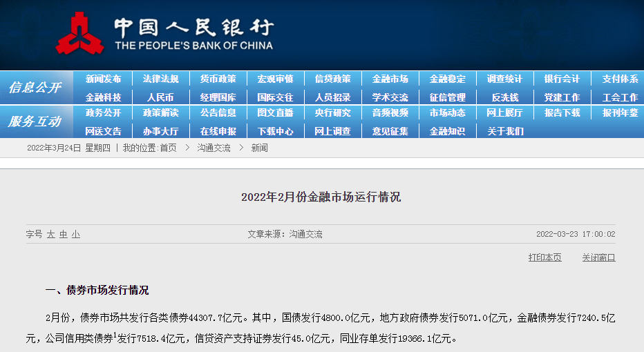Open the 新闻发布 menu item
Image resolution: width=644 pixels, height=352 pixels.
pyautogui.click(x=103, y=79)
